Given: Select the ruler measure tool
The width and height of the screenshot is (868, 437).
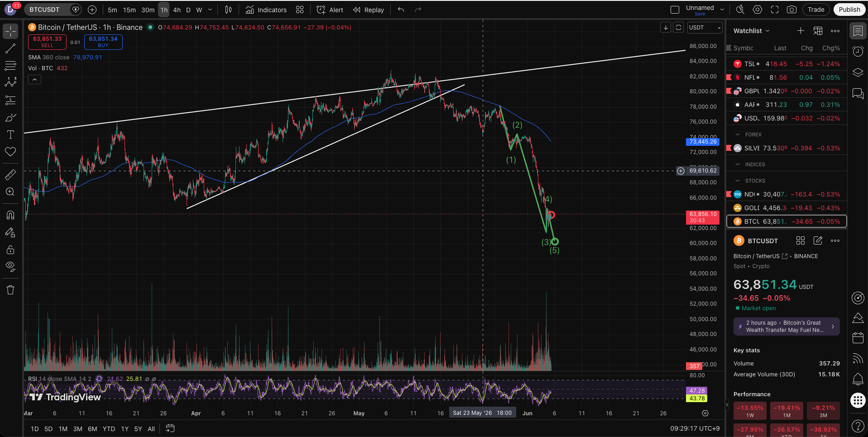Looking at the screenshot, I should pyautogui.click(x=10, y=175).
